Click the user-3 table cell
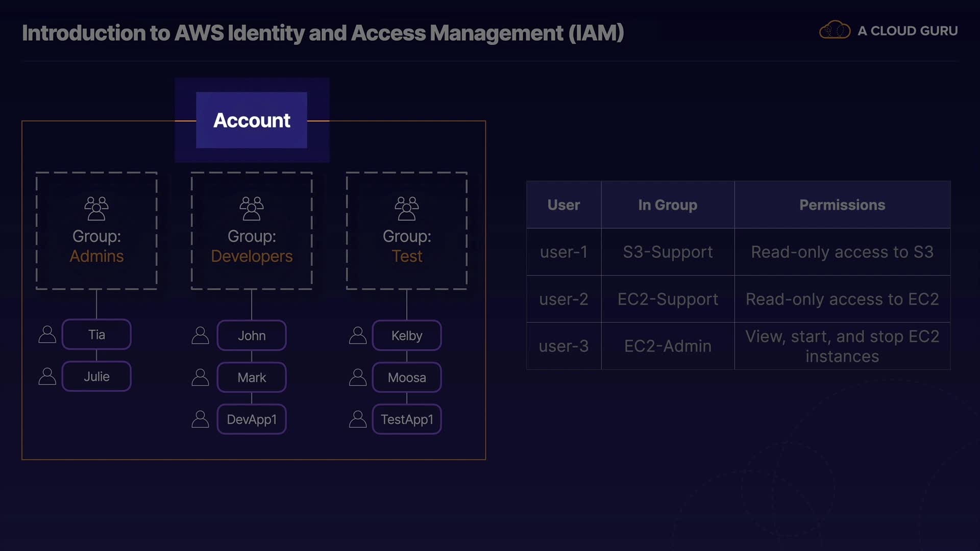980x551 pixels. point(563,346)
